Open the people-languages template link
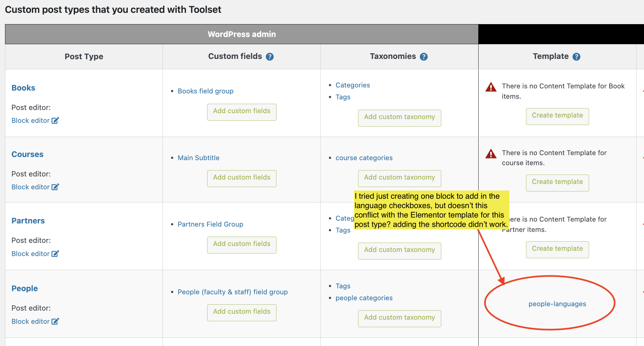This screenshot has height=346, width=644. [557, 304]
